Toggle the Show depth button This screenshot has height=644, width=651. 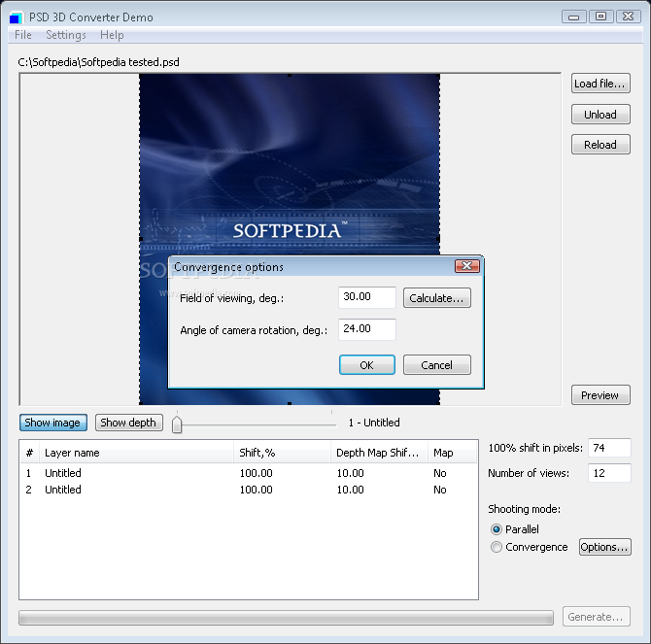coord(128,423)
